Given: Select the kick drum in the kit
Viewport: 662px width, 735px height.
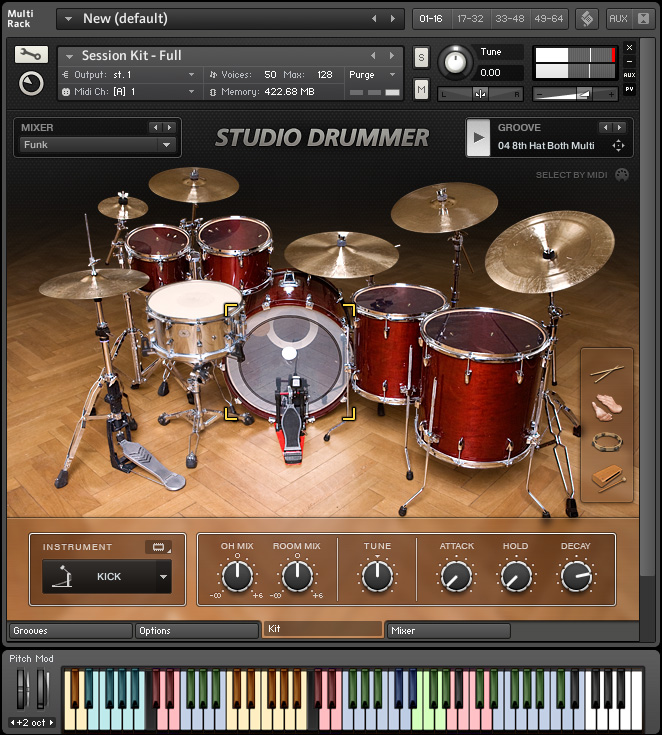Looking at the screenshot, I should (287, 361).
